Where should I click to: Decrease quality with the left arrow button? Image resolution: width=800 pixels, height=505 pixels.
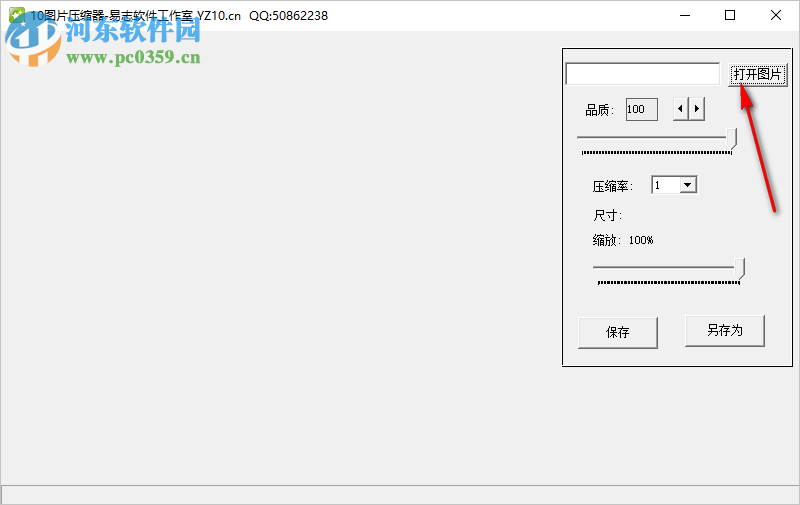pos(680,109)
